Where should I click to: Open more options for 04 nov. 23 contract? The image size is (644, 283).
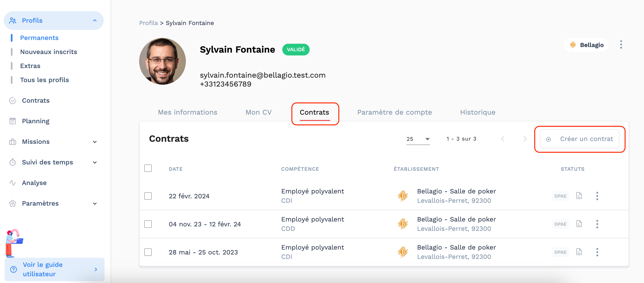click(x=597, y=224)
